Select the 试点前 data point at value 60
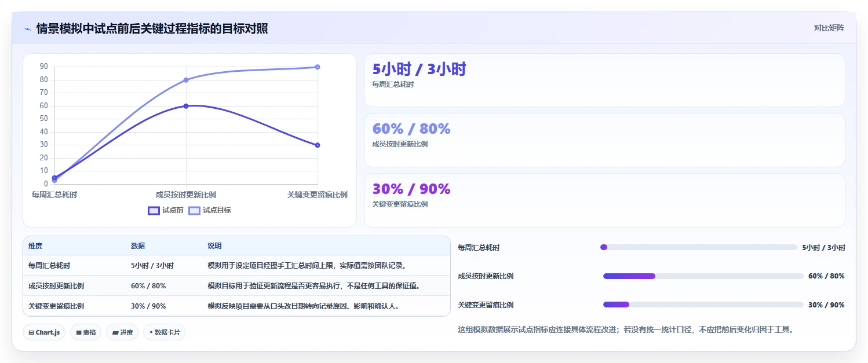 click(x=186, y=106)
